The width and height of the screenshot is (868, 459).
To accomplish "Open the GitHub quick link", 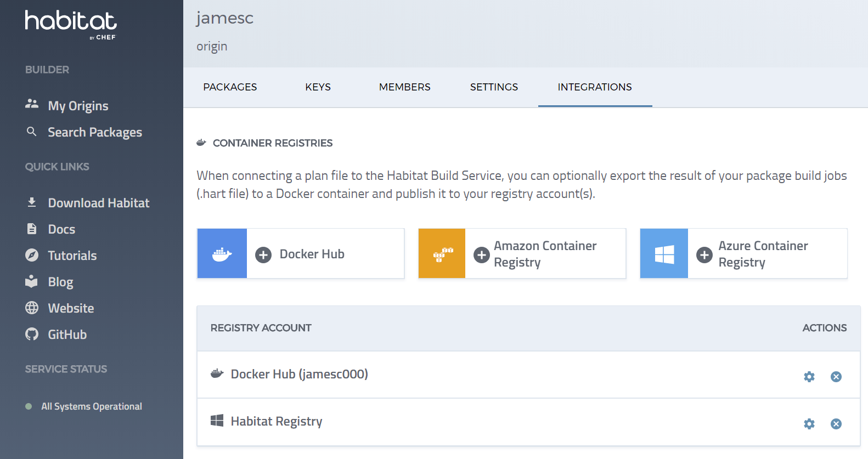I will 67,335.
